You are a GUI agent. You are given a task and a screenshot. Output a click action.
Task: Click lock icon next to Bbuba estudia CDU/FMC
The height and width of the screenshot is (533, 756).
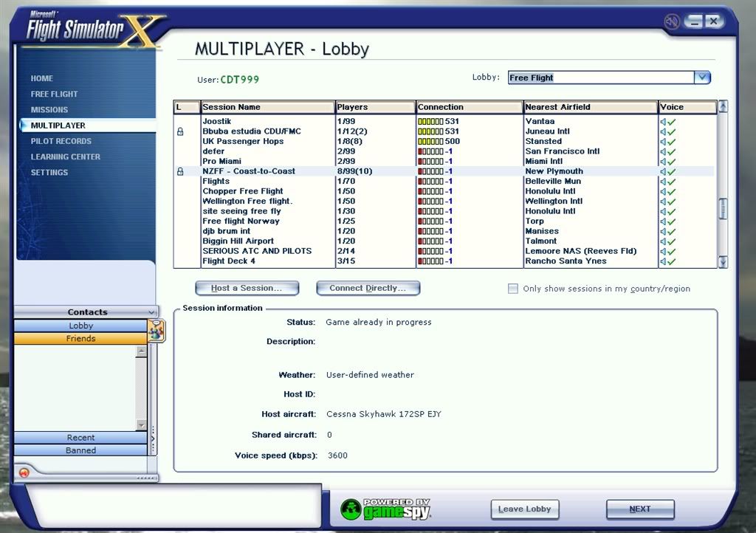[x=179, y=131]
